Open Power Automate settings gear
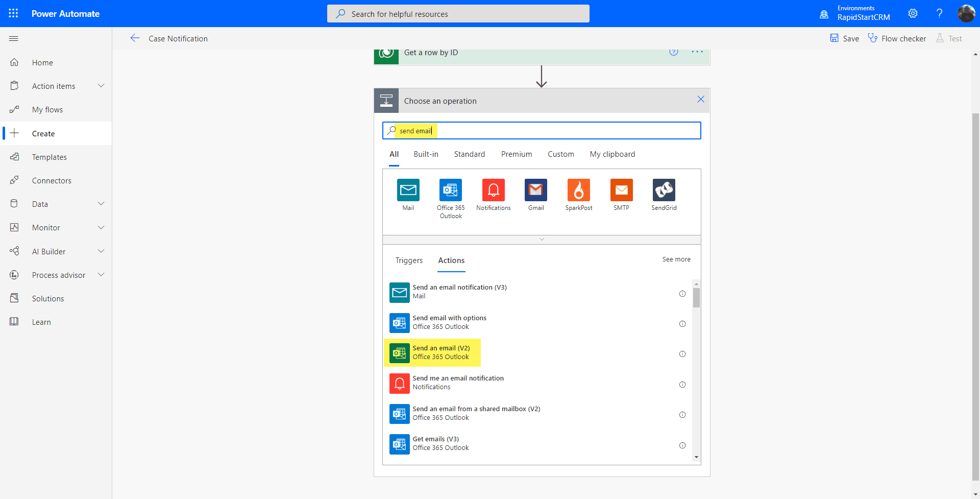The height and width of the screenshot is (499, 980). pyautogui.click(x=913, y=13)
